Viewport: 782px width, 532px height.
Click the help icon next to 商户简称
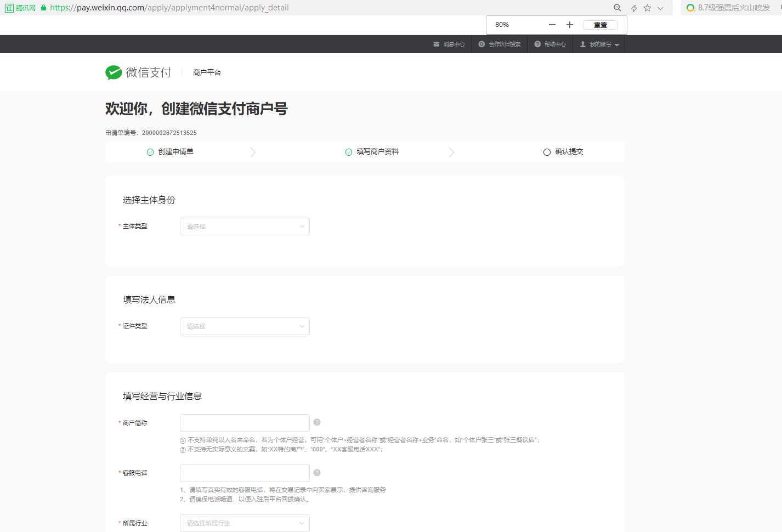317,422
